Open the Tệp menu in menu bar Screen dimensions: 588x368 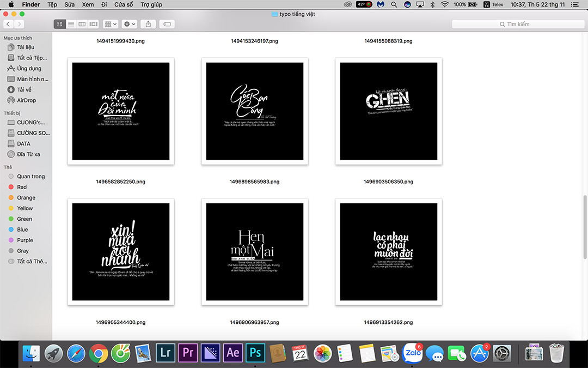(x=52, y=4)
